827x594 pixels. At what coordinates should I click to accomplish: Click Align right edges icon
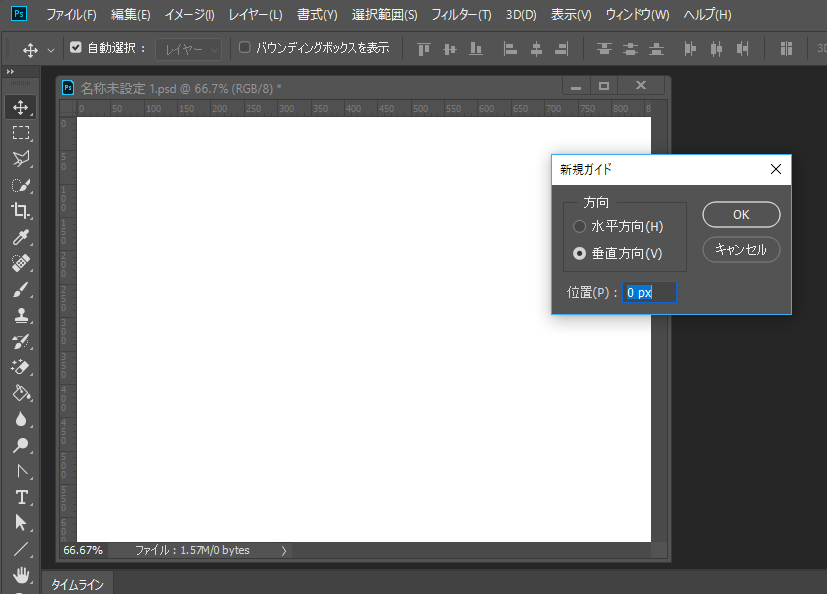coord(562,49)
